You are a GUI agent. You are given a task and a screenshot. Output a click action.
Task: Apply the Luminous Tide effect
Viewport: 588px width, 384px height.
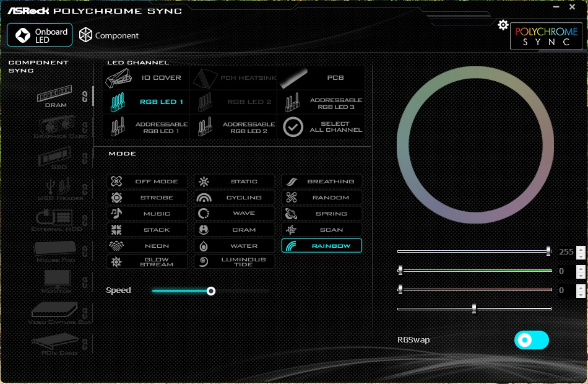(234, 262)
